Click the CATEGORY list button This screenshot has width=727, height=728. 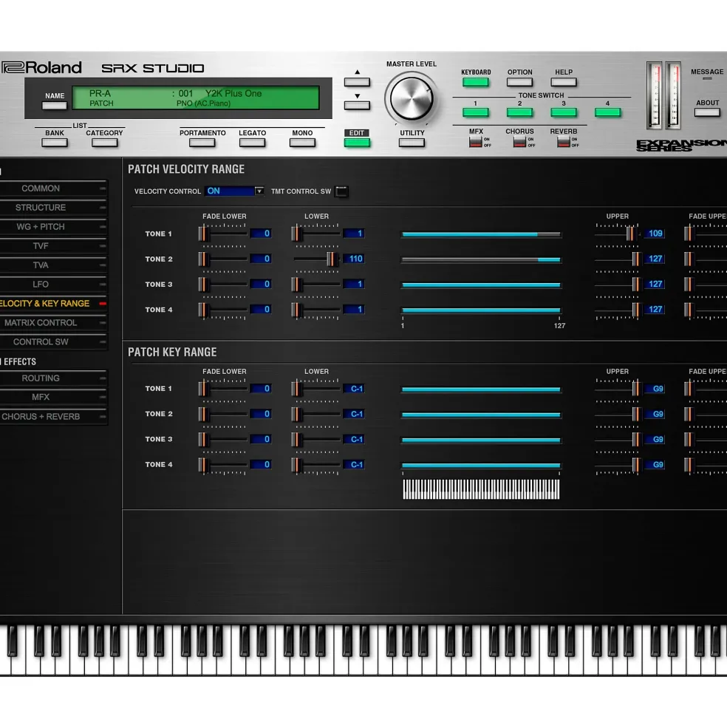(104, 143)
